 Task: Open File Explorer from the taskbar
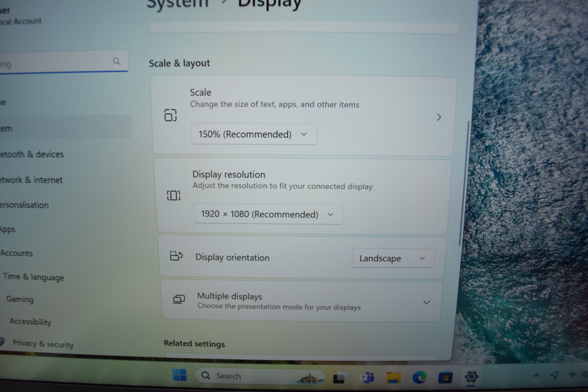click(393, 377)
